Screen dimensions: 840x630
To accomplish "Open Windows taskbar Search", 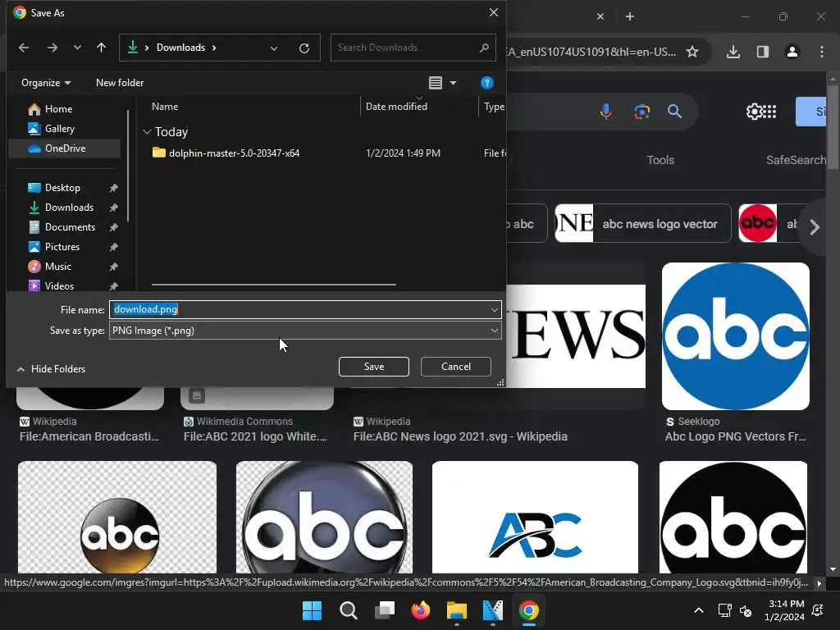I will 348,610.
